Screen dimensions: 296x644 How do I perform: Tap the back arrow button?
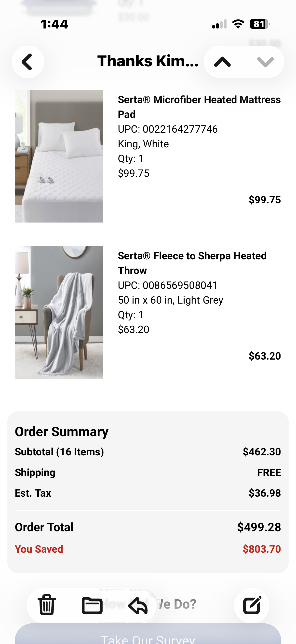(28, 62)
